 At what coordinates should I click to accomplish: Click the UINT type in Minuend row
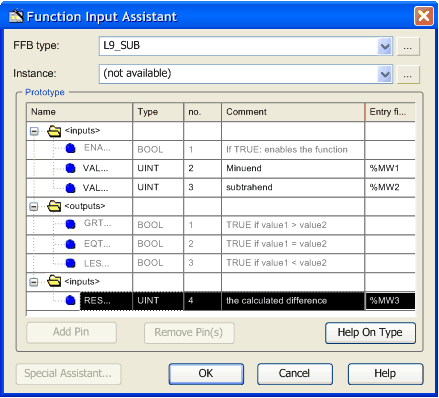click(148, 168)
